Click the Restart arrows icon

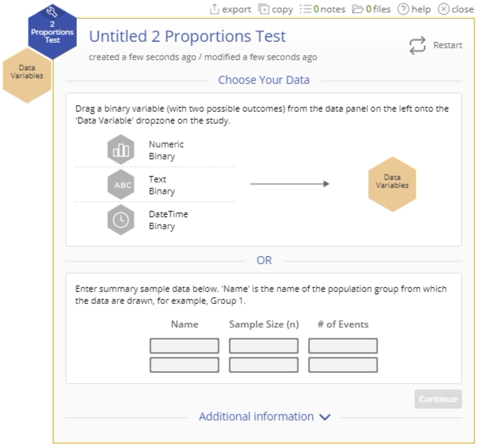pyautogui.click(x=417, y=45)
